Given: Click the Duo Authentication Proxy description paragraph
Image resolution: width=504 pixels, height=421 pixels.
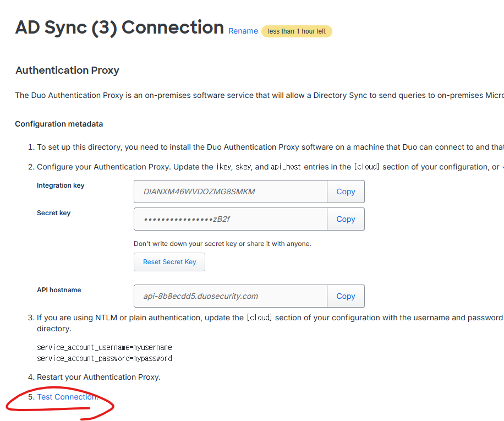Looking at the screenshot, I should click(x=259, y=95).
